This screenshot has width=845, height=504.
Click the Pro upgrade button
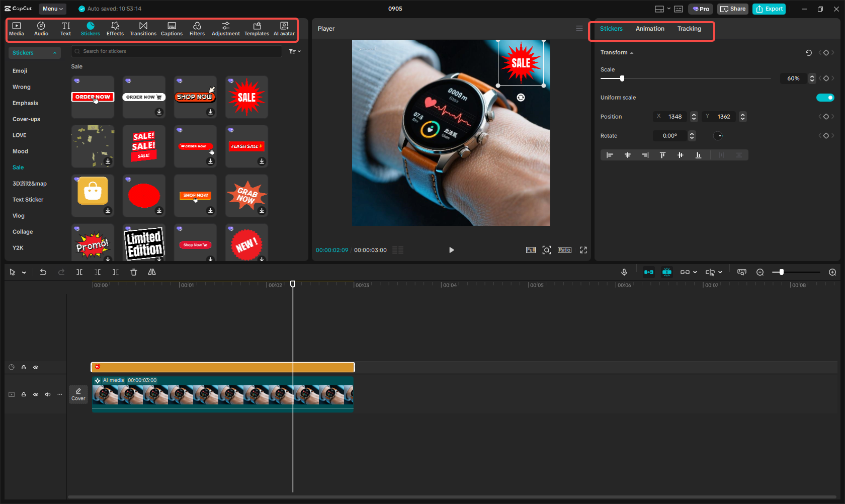click(x=701, y=9)
